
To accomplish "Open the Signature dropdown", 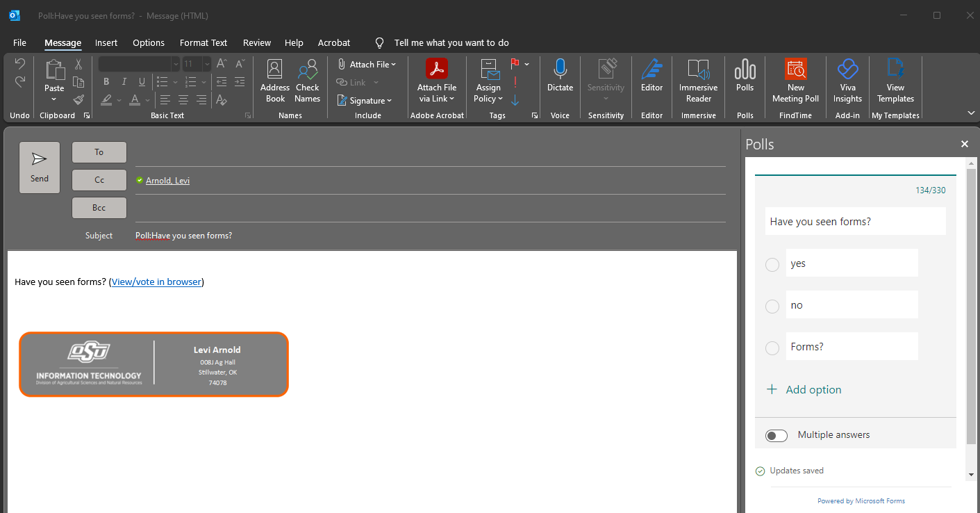I will tap(389, 100).
